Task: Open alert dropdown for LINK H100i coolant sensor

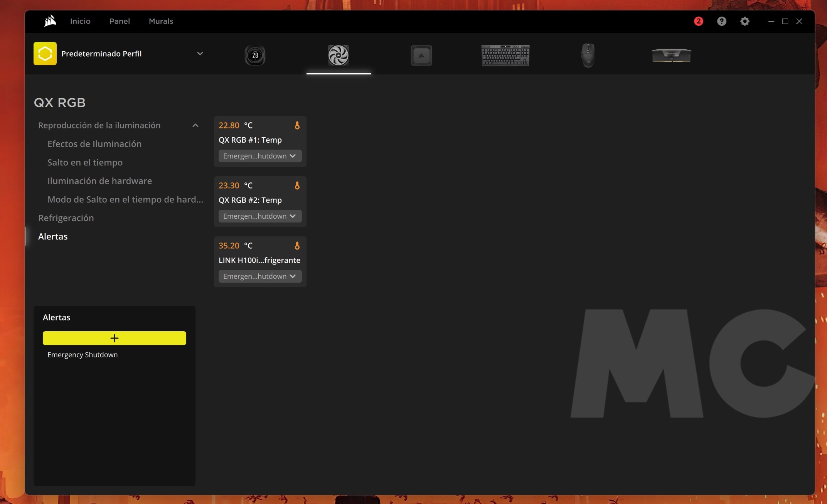Action: (x=259, y=276)
